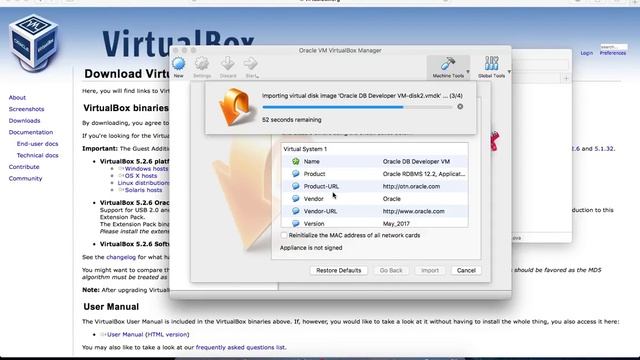
Task: Select the http://www.oracle.com value
Action: pyautogui.click(x=414, y=211)
